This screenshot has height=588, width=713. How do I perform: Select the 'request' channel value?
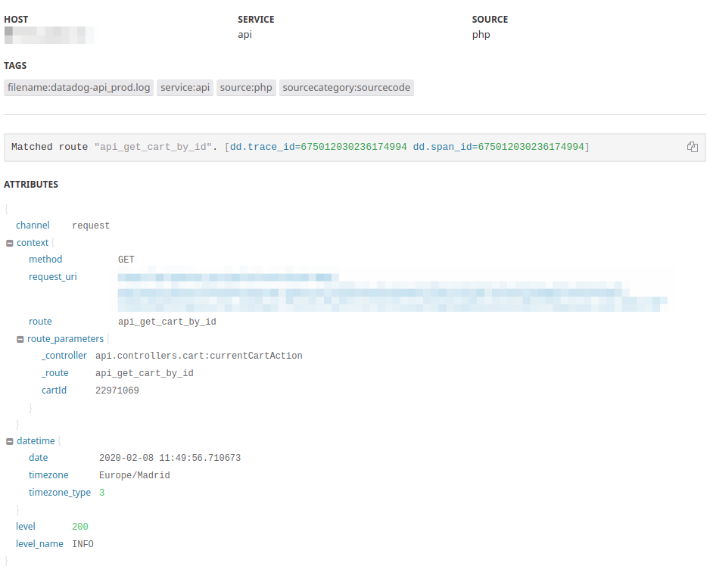tap(91, 226)
